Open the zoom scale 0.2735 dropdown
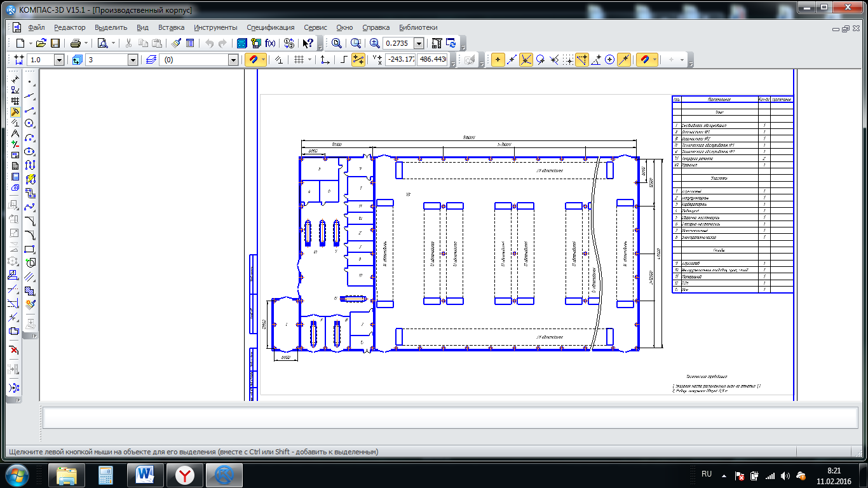This screenshot has width=868, height=488. 419,43
